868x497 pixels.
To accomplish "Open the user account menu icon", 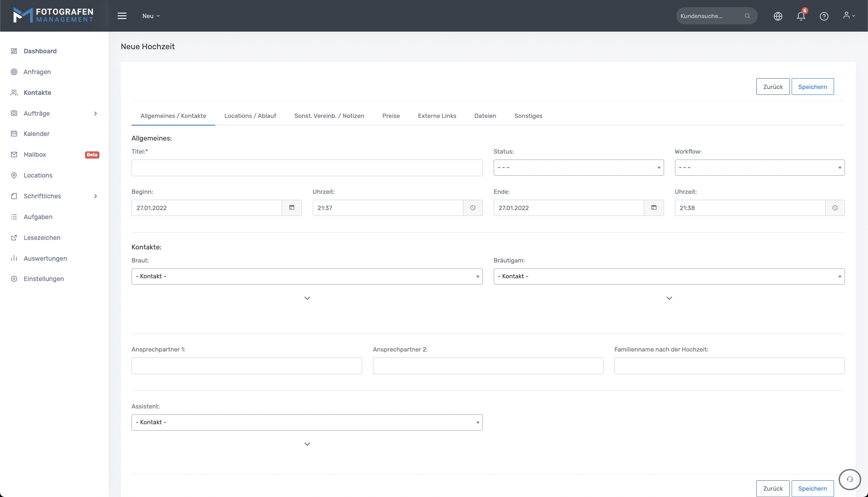I will (849, 16).
